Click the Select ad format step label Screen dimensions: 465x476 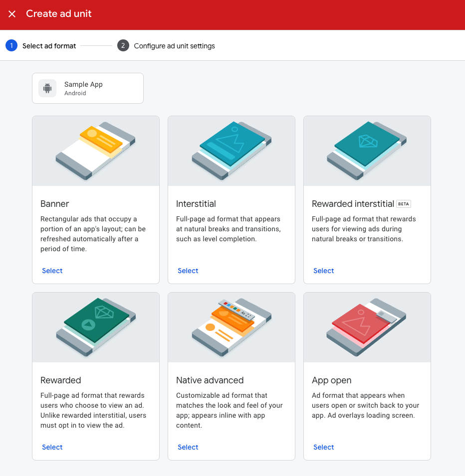tap(49, 45)
